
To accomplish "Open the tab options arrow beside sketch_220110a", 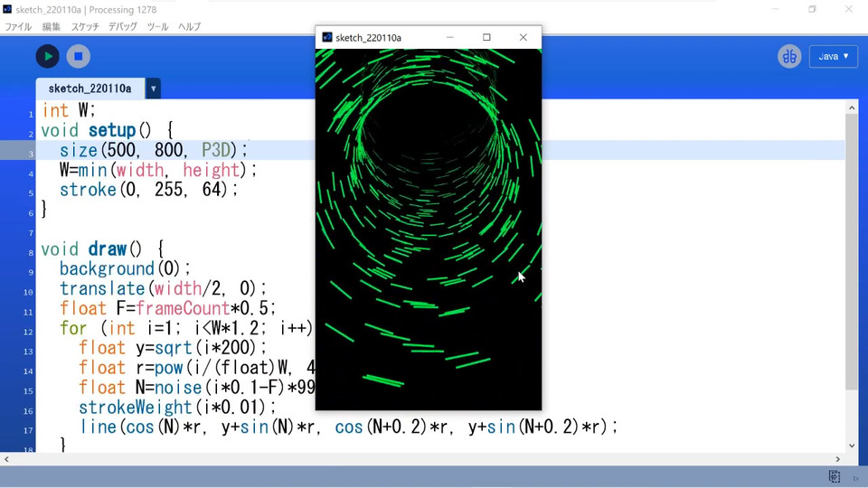I will pos(154,89).
